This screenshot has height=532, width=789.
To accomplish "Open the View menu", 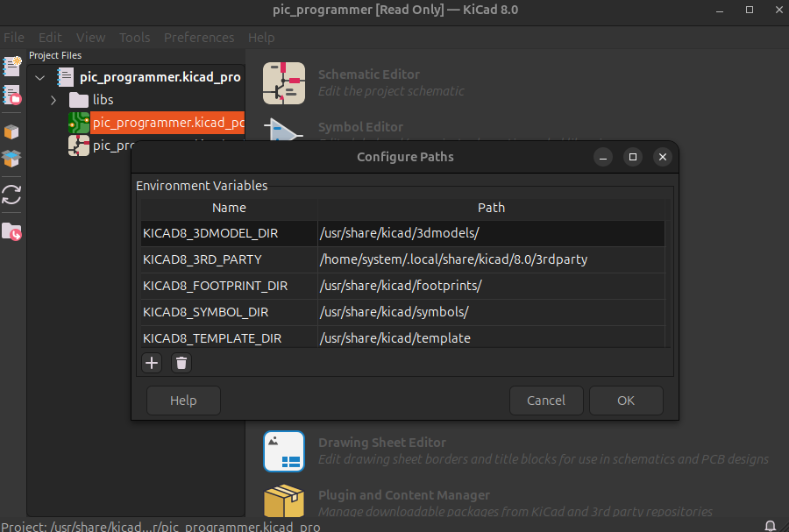I will tap(90, 38).
